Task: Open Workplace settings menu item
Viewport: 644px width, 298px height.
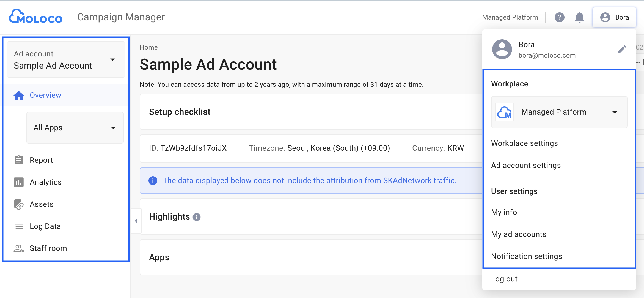Action: point(524,143)
